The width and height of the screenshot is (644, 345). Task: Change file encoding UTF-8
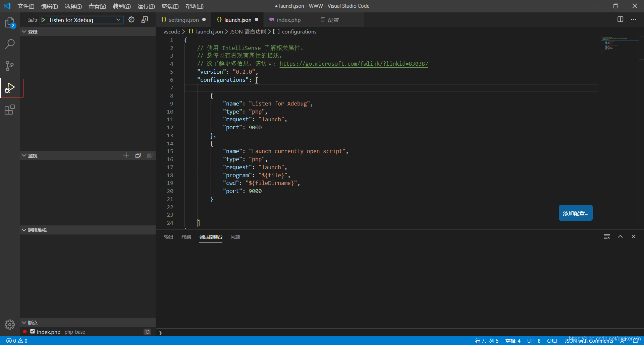534,341
